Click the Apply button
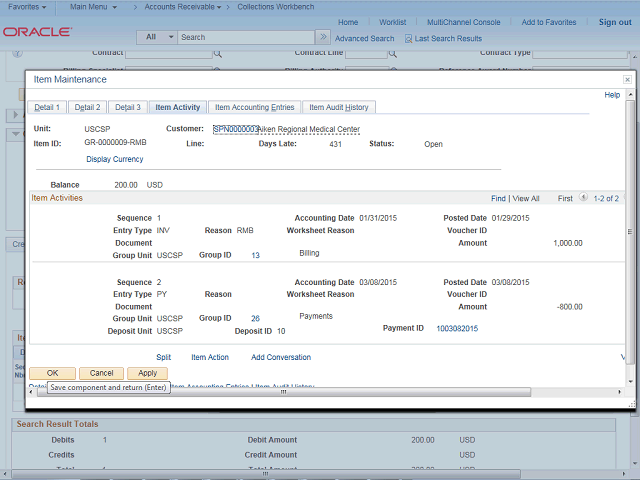Image resolution: width=640 pixels, height=480 pixels. (x=147, y=373)
